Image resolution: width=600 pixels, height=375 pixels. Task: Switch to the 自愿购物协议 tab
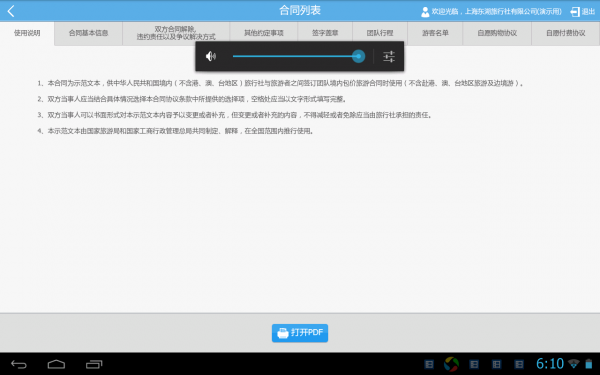pos(497,33)
